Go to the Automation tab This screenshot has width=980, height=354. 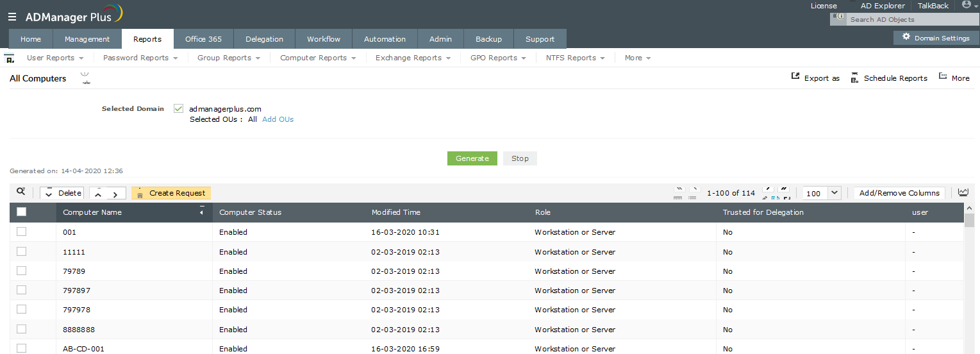click(x=385, y=38)
